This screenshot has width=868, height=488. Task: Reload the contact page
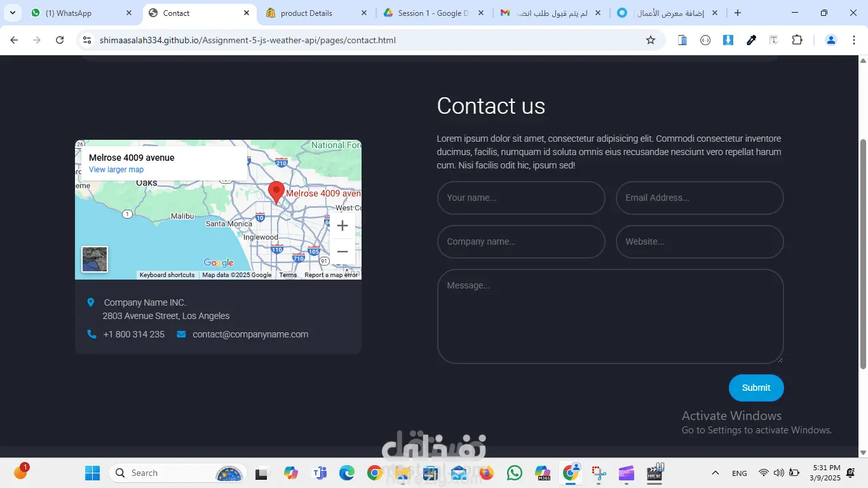[x=60, y=40]
